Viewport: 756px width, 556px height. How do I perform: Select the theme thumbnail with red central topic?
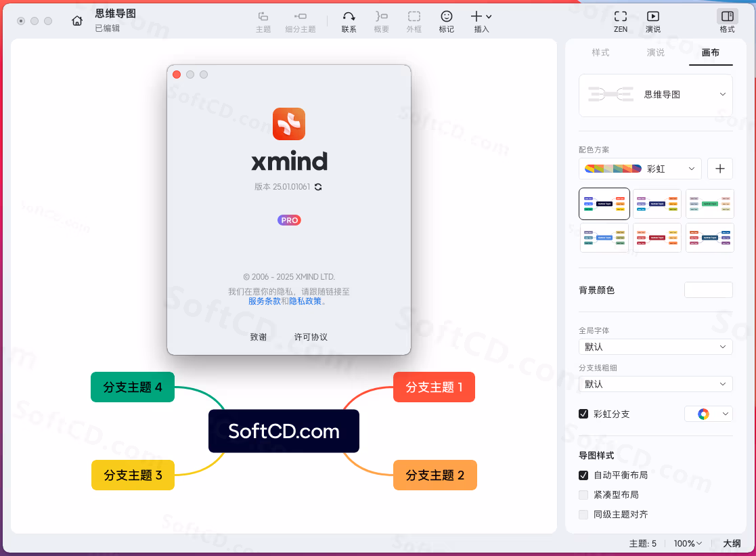657,238
